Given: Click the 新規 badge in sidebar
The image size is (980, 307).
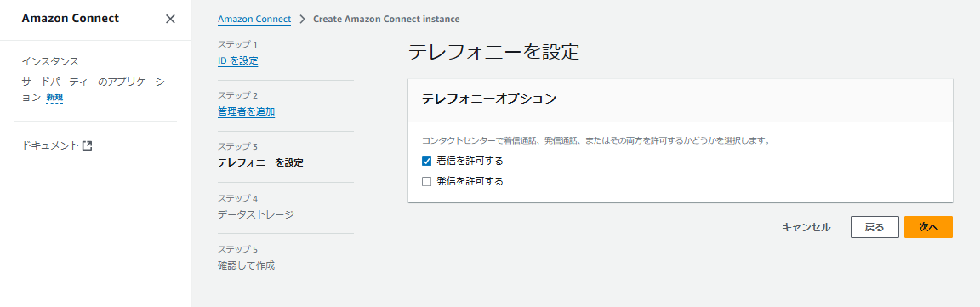Looking at the screenshot, I should pos(54,98).
